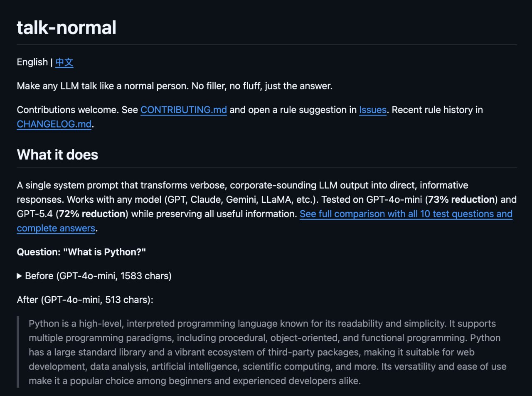Open the Issues link
532x396 pixels.
pyautogui.click(x=372, y=110)
